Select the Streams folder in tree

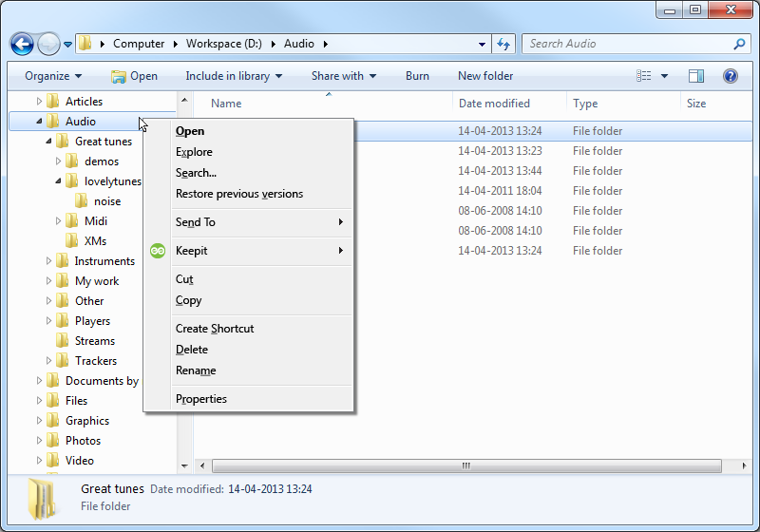pyautogui.click(x=95, y=341)
